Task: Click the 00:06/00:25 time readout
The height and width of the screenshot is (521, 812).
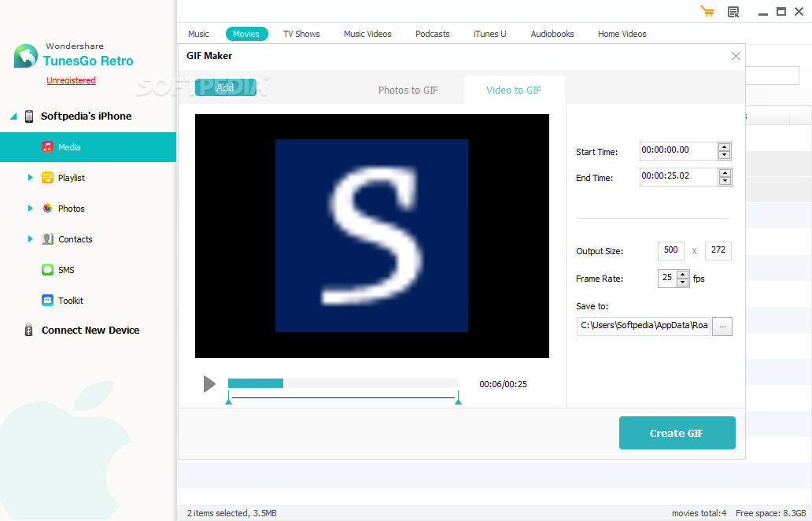Action: click(x=503, y=384)
